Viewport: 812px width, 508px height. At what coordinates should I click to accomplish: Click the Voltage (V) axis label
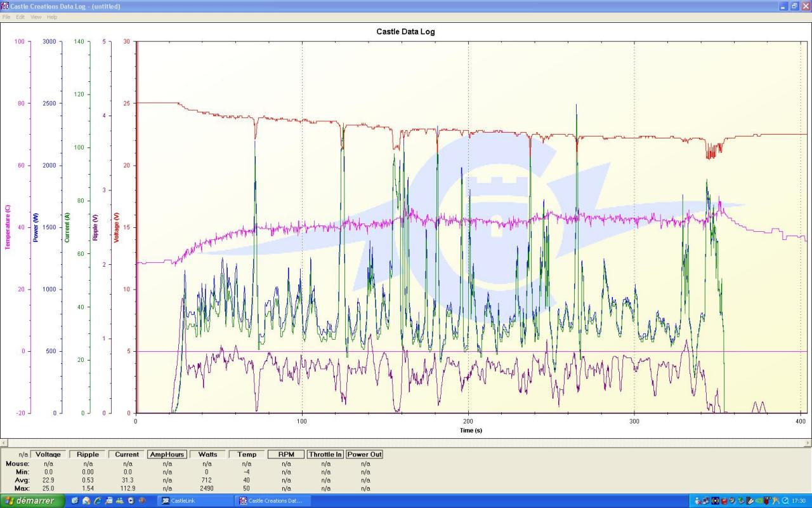[117, 227]
